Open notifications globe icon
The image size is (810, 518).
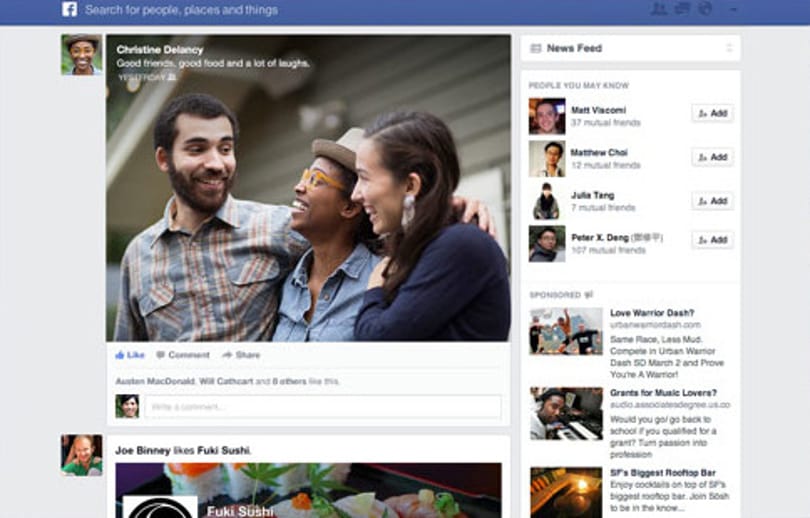pos(705,9)
